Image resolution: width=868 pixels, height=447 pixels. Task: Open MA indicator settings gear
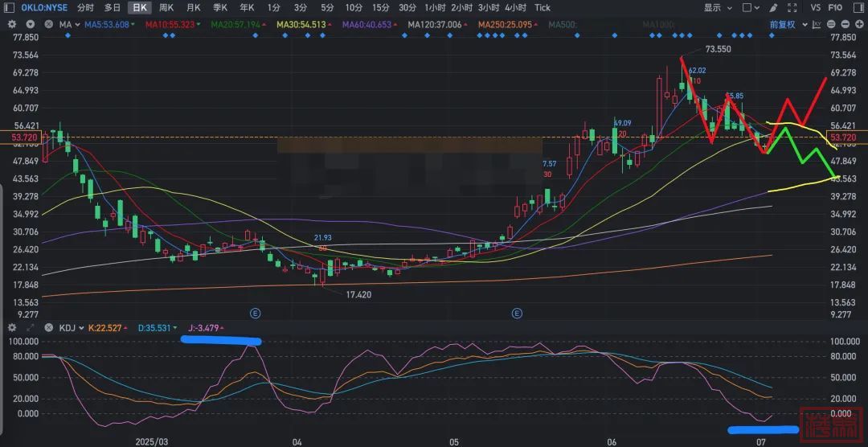(x=12, y=24)
